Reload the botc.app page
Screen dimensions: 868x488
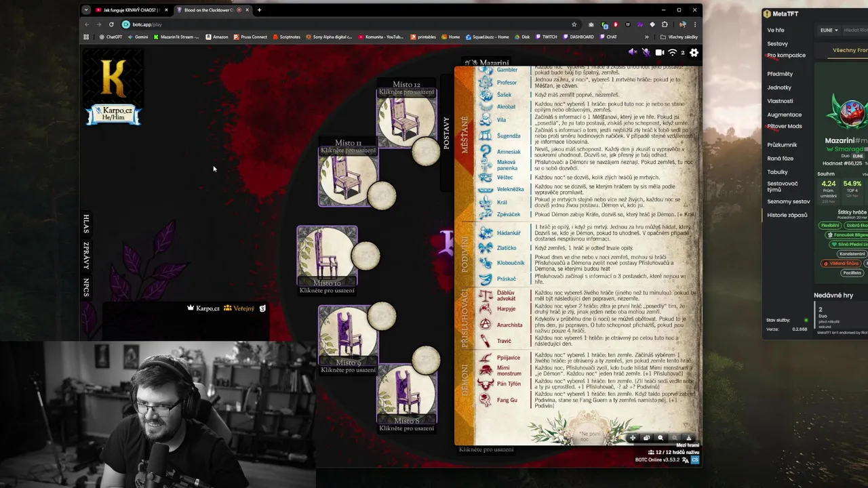point(111,24)
